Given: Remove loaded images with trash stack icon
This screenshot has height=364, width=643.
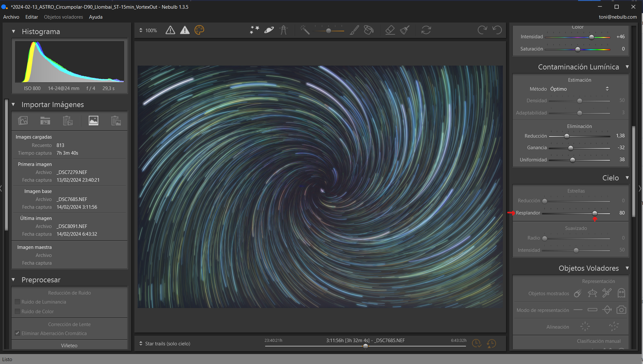Looking at the screenshot, I should pos(68,121).
